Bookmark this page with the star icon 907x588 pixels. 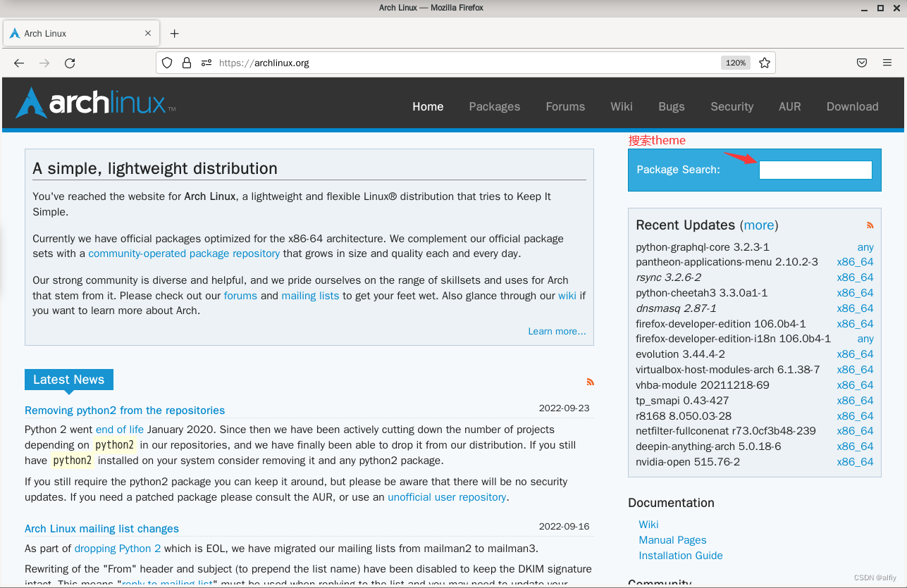coord(765,63)
